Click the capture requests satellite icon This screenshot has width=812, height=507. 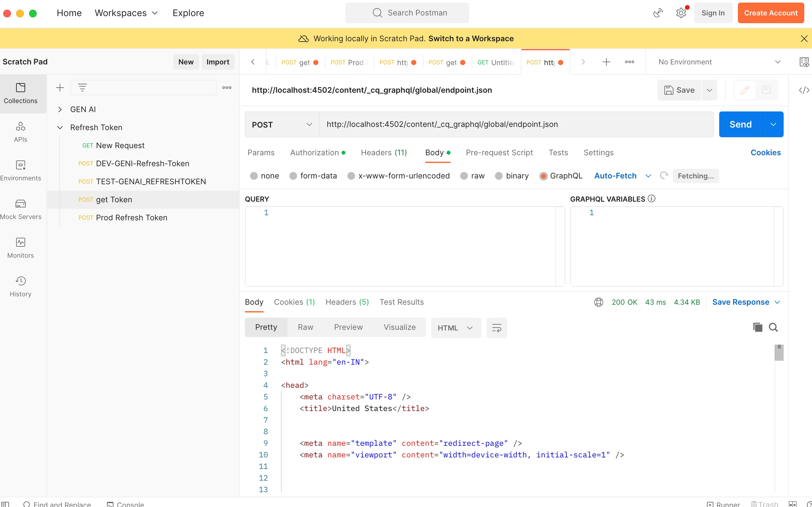[x=658, y=13]
